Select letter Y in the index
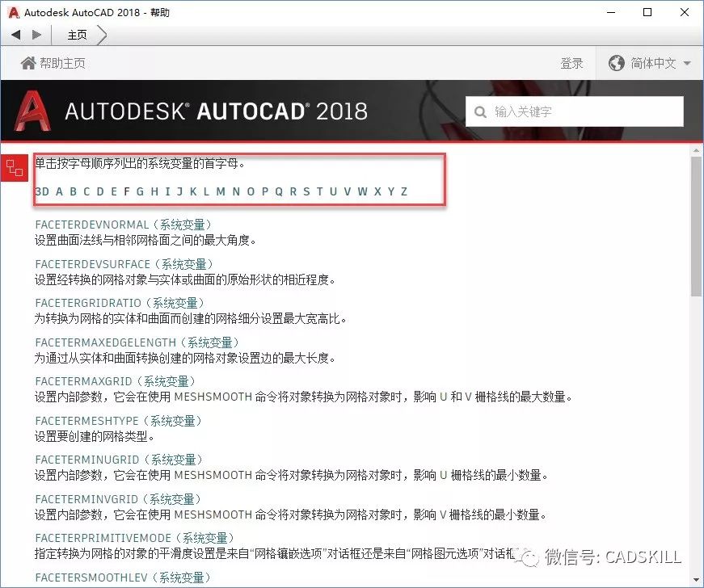704x588 pixels. [391, 191]
